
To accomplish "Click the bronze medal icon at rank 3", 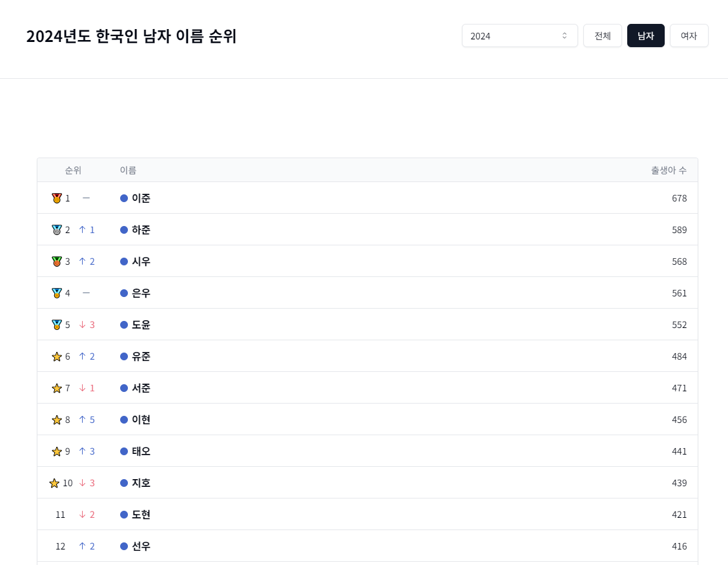I will (x=57, y=262).
